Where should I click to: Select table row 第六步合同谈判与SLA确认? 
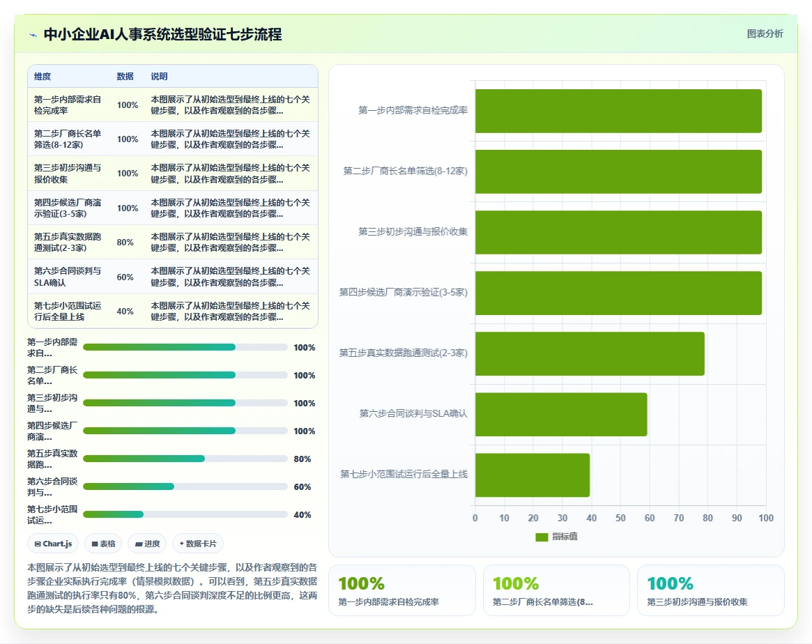point(172,277)
